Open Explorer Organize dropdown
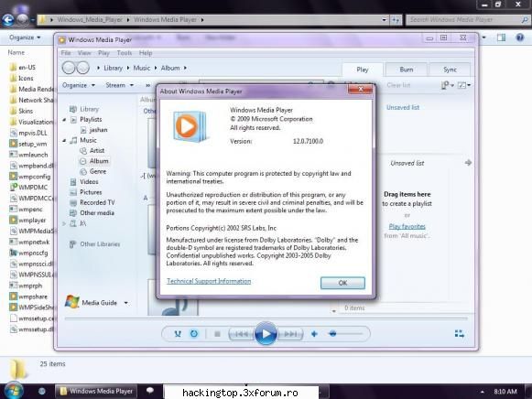The image size is (532, 399). (25, 38)
